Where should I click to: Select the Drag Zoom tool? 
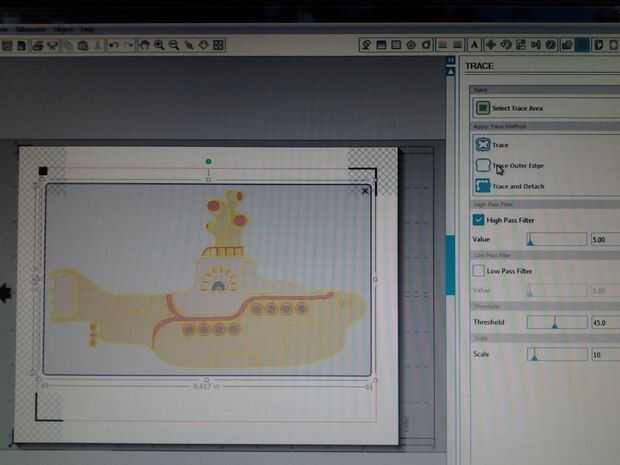pyautogui.click(x=204, y=45)
